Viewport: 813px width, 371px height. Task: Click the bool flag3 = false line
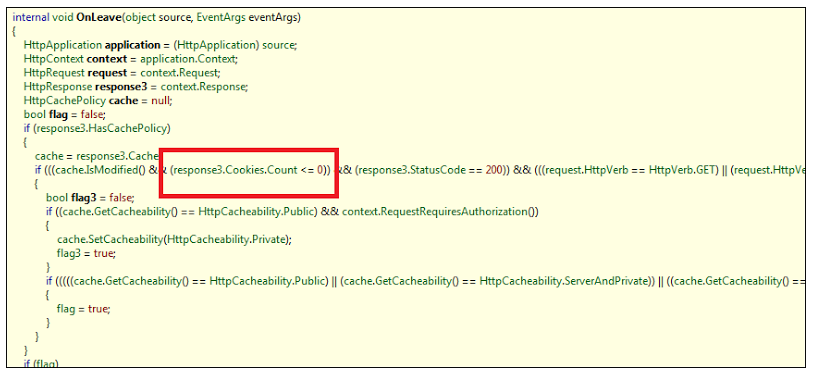(x=90, y=198)
